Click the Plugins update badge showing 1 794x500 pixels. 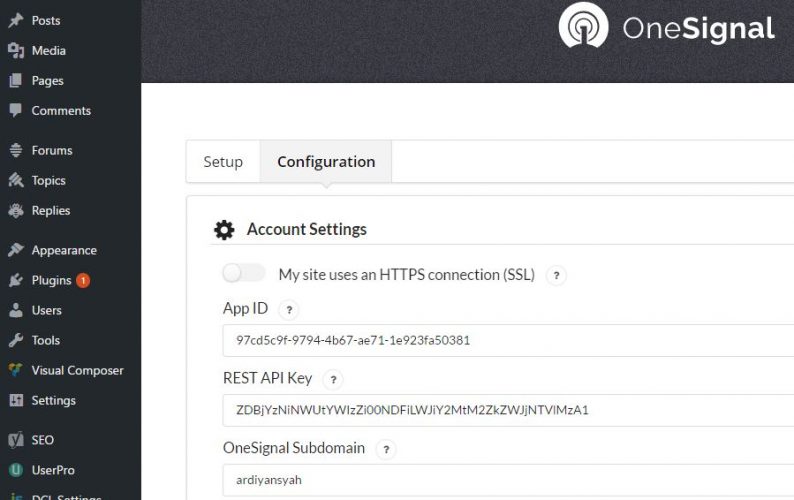coord(83,280)
